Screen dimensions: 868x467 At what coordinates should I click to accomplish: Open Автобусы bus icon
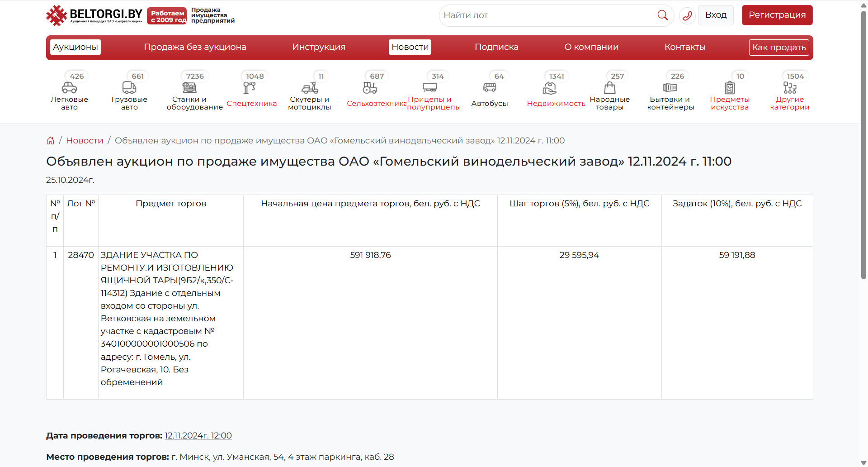click(x=490, y=87)
